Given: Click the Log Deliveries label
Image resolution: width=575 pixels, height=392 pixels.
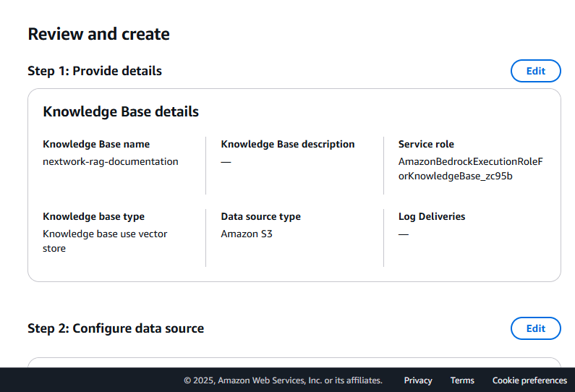Looking at the screenshot, I should (x=432, y=216).
